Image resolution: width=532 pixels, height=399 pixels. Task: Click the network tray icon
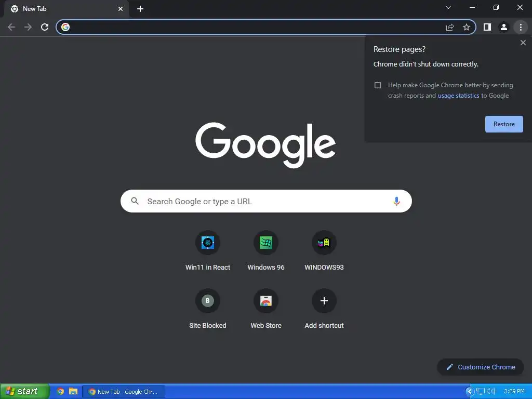(x=480, y=391)
